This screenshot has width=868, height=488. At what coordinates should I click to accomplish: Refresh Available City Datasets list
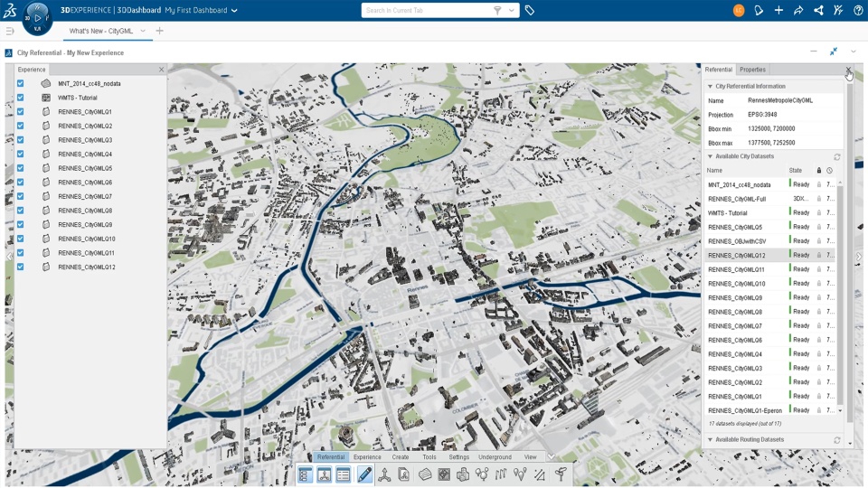(837, 156)
